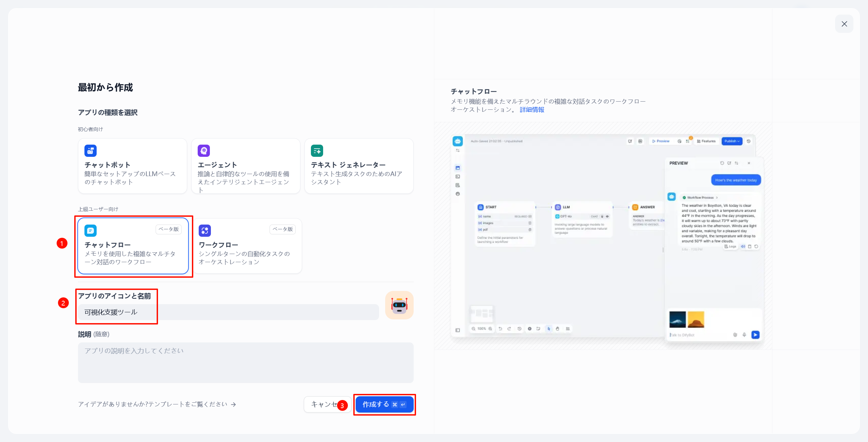Click the 説明 description text area

(x=245, y=362)
